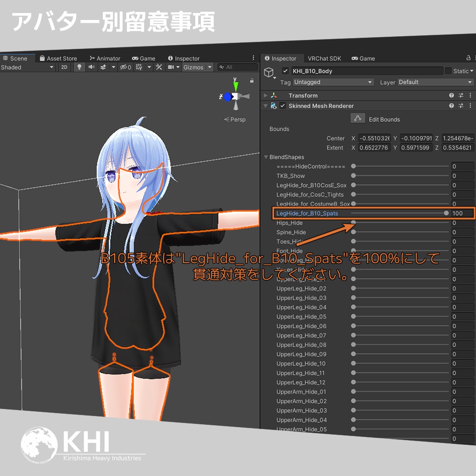Toggle scene audio with the speaker icon

[91, 67]
